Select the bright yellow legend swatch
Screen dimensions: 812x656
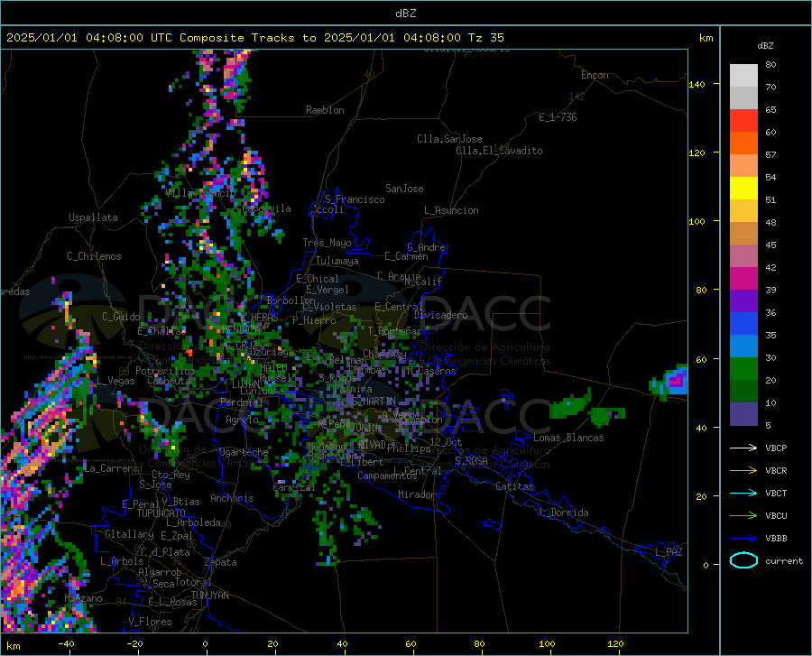pos(743,189)
